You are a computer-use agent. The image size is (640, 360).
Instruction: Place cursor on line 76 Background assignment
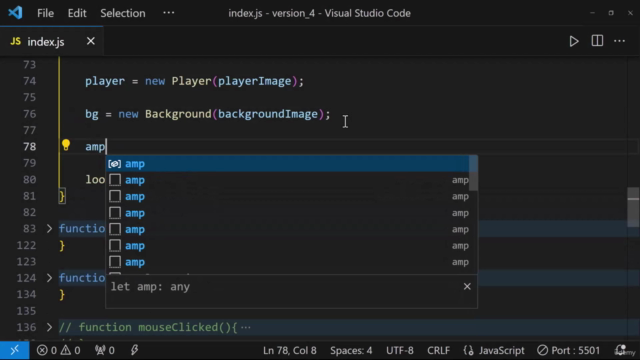click(207, 114)
